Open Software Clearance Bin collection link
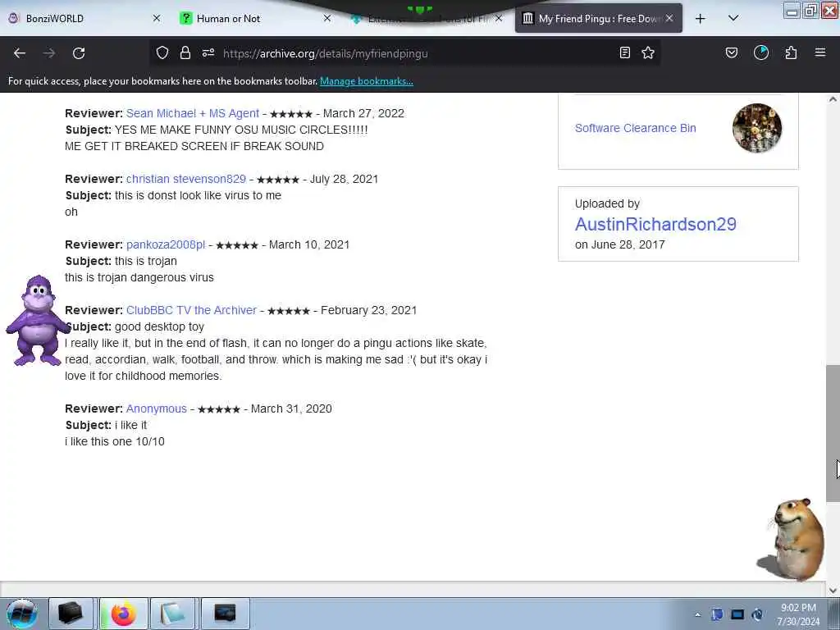This screenshot has height=630, width=840. pyautogui.click(x=636, y=128)
